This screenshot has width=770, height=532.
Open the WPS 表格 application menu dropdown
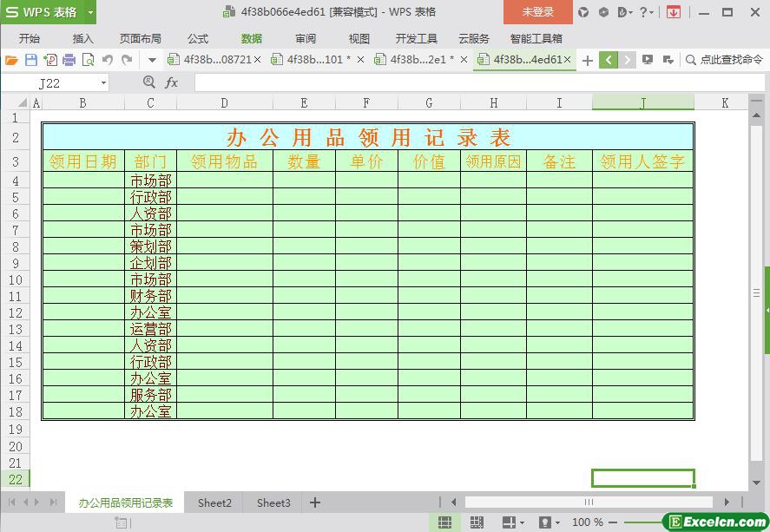pos(90,12)
